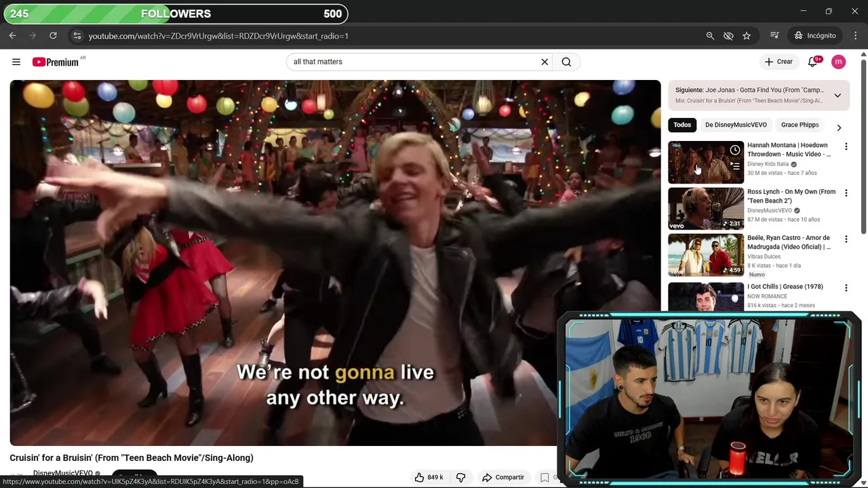
Task: Share the video via 'Compartir'
Action: (x=503, y=477)
